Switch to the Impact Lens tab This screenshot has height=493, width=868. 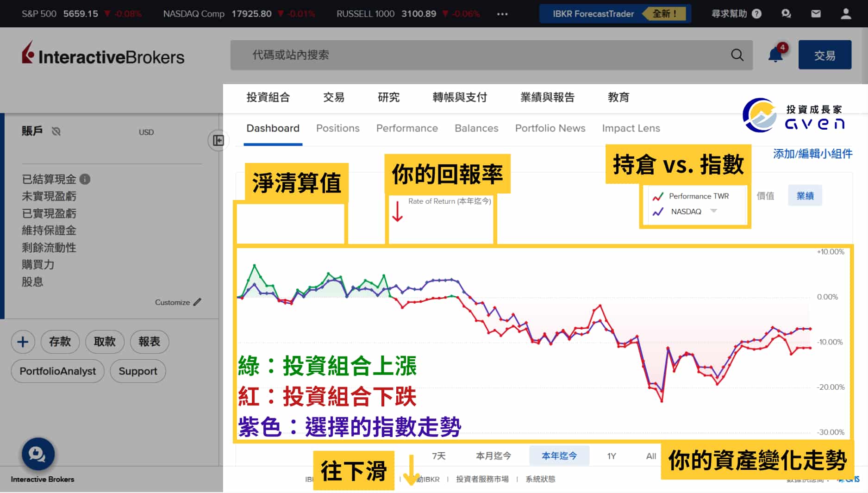pyautogui.click(x=631, y=128)
